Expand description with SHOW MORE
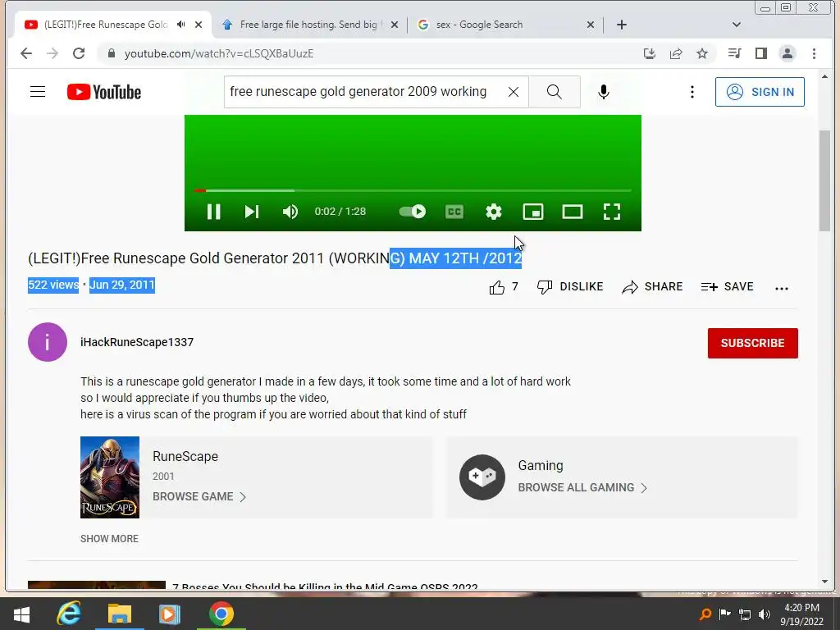The image size is (840, 630). tap(109, 539)
